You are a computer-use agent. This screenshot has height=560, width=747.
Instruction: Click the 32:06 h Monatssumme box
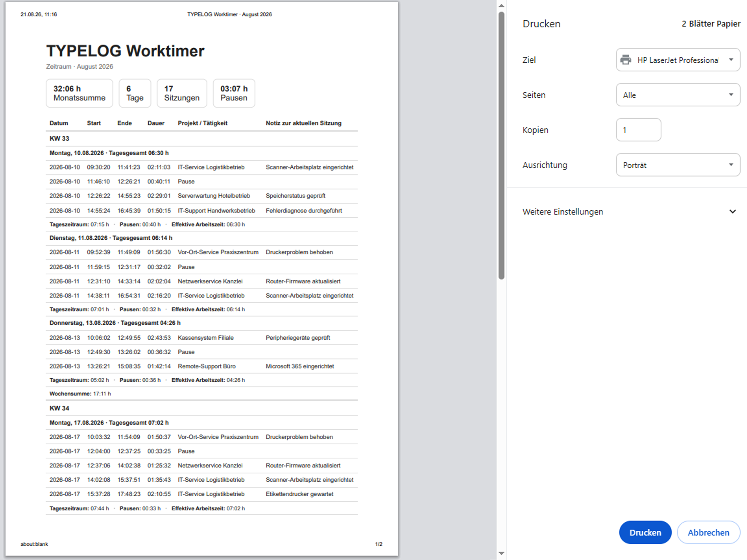click(79, 93)
